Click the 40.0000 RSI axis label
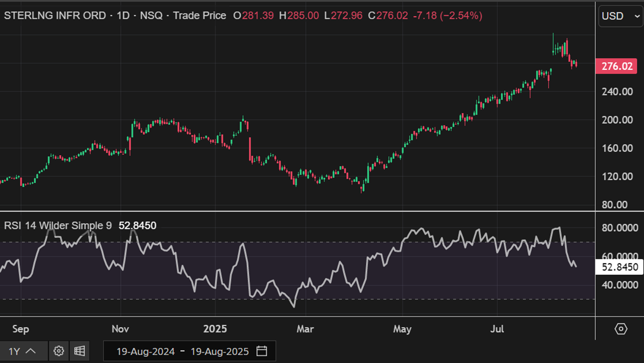This screenshot has height=363, width=644. point(620,285)
